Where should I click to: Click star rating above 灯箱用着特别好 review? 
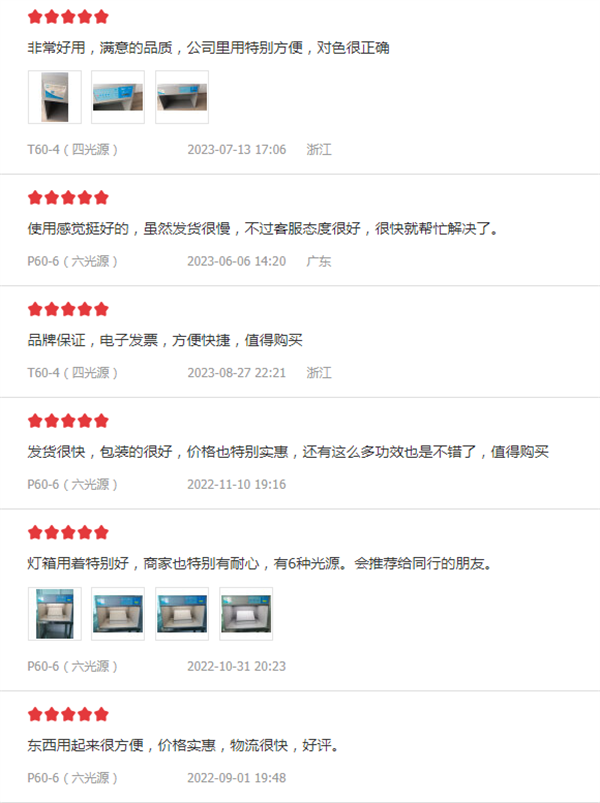pos(68,533)
